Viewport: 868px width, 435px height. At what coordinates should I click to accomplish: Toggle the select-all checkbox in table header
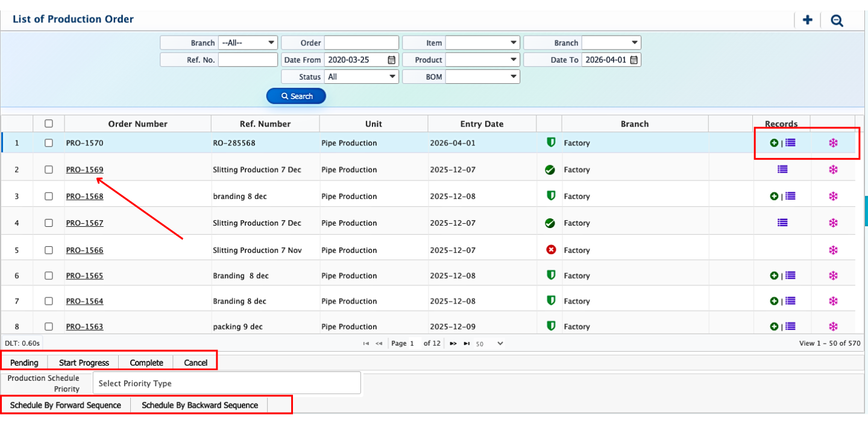point(49,124)
